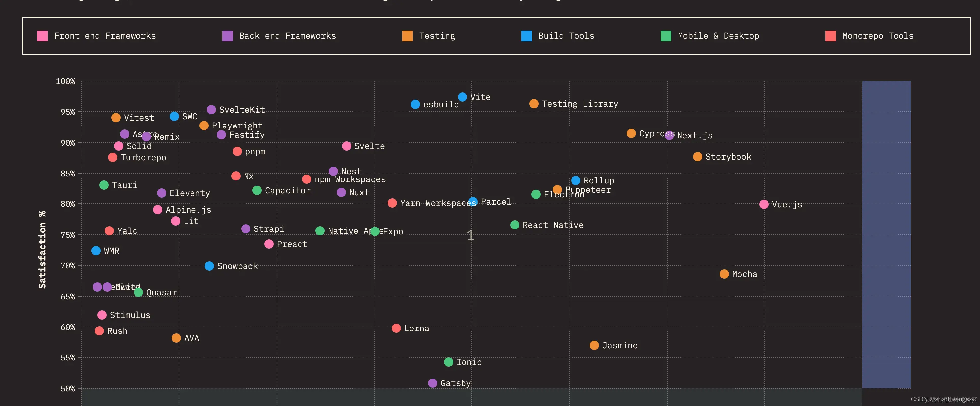This screenshot has width=980, height=406.
Task: Select the React Native green dot
Action: coord(515,225)
